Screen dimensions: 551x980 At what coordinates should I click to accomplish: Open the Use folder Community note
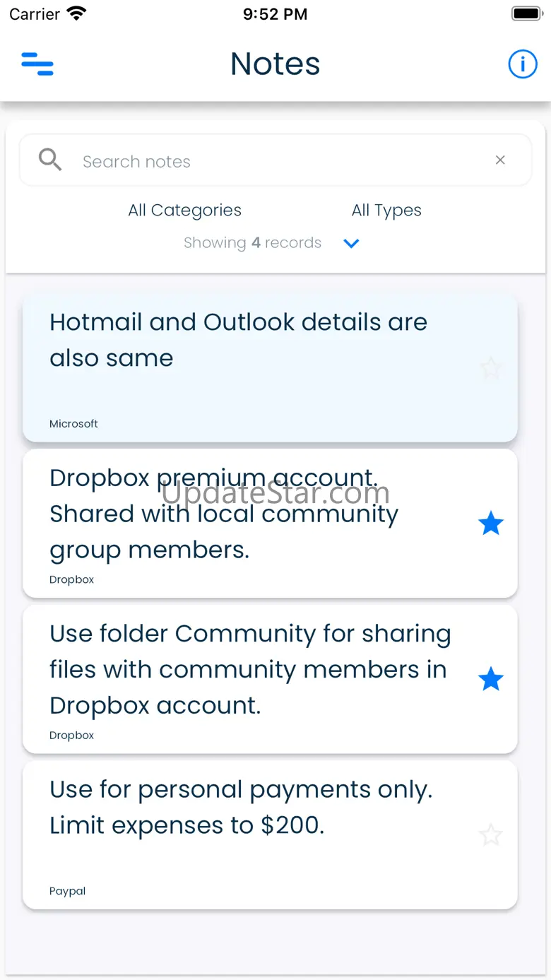pos(270,679)
